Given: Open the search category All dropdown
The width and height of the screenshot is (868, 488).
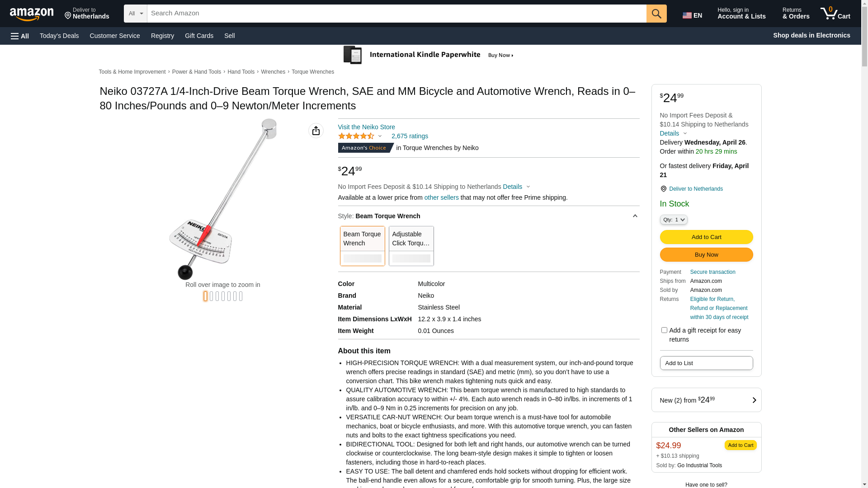Looking at the screenshot, I should click(136, 14).
